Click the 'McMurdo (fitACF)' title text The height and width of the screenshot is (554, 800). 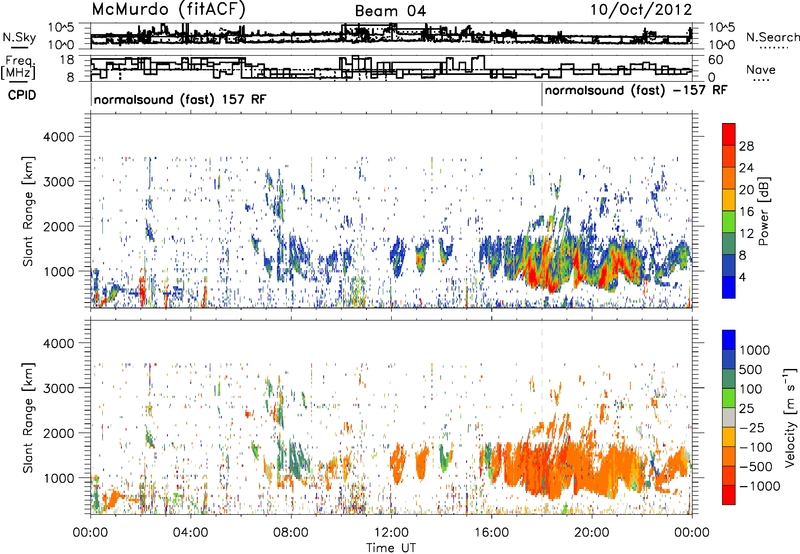coord(168,10)
